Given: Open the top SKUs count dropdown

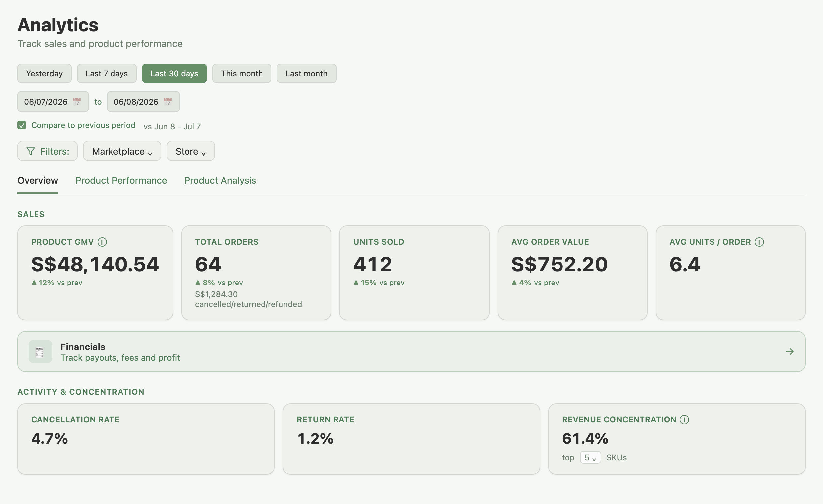Looking at the screenshot, I should pos(590,457).
